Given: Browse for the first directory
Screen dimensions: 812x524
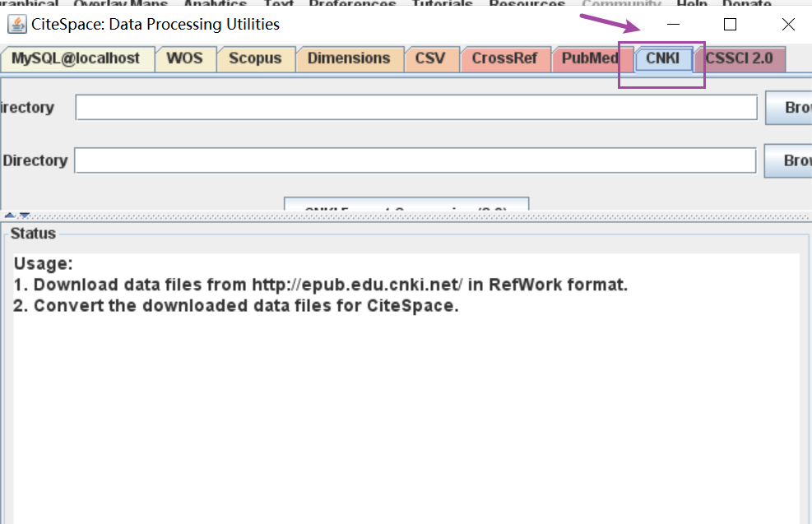Looking at the screenshot, I should (789, 107).
